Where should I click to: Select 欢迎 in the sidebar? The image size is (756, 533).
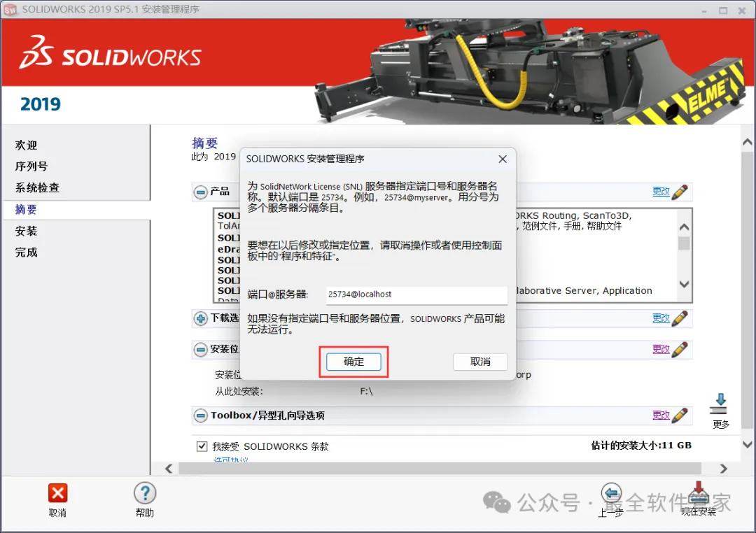[26, 145]
